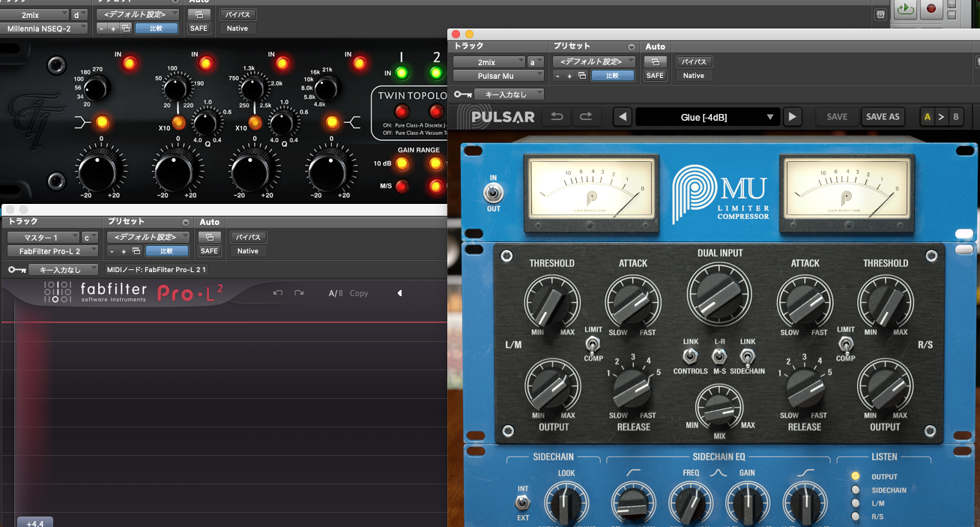The height and width of the screenshot is (527, 980).
Task: Click the plus preset button in the Millennia window
Action: [113, 28]
